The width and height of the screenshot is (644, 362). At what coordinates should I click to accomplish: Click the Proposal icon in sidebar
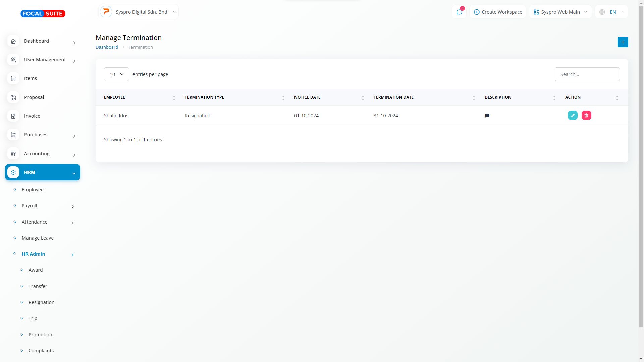pos(13,97)
